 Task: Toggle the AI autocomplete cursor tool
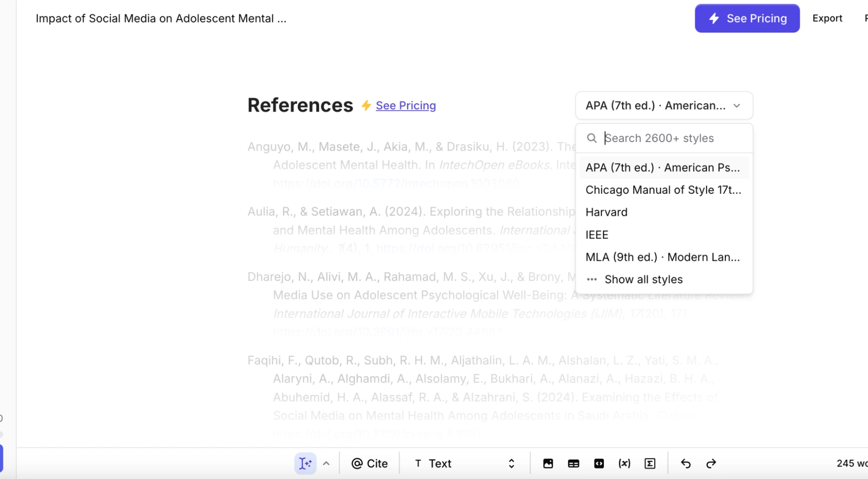click(x=305, y=463)
